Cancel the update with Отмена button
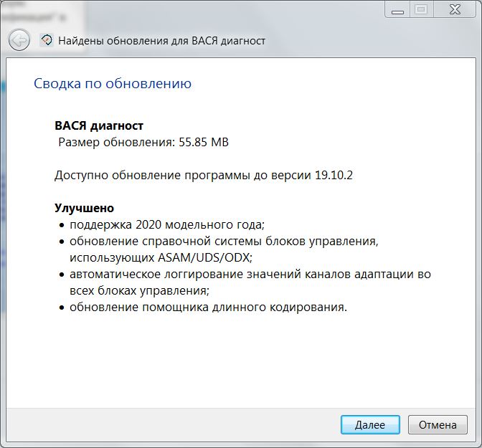Screen dimensions: 482x448 click(438, 424)
